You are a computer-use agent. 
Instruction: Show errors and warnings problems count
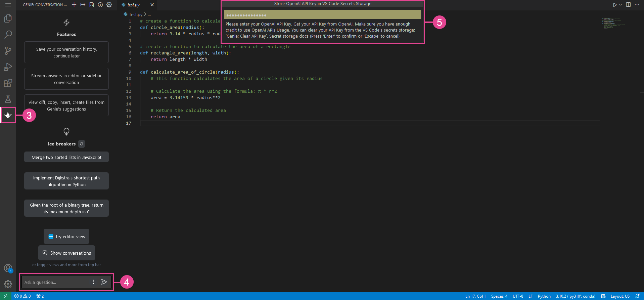click(22, 296)
